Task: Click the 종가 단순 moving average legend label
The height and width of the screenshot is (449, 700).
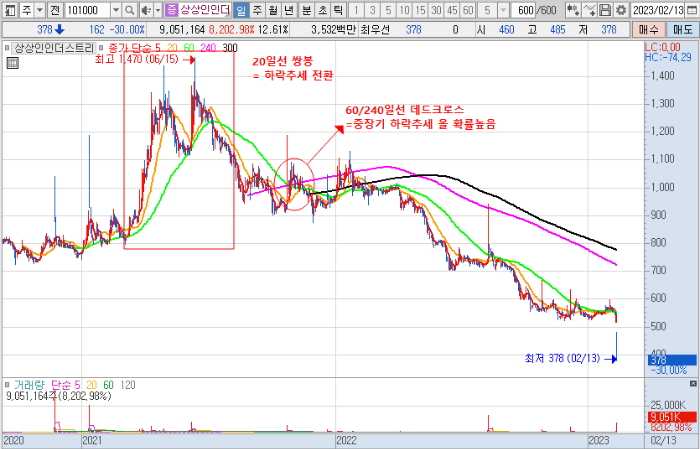Action: click(129, 48)
